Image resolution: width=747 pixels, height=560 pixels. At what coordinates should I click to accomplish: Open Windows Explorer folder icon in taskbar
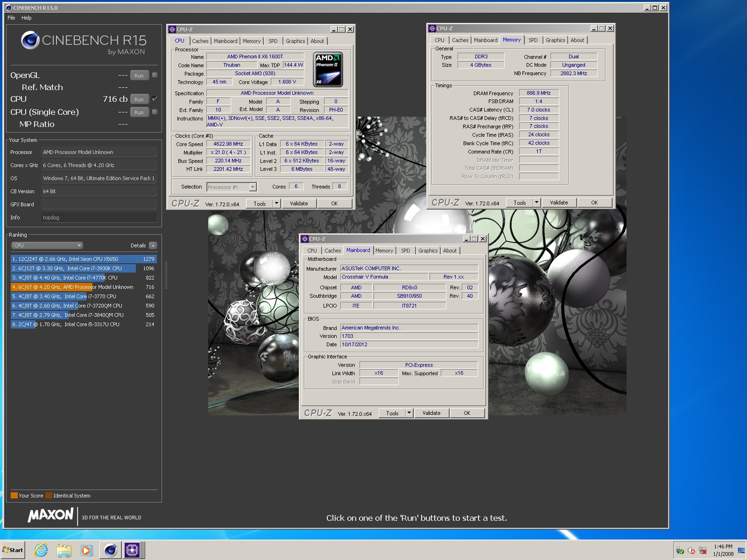point(64,550)
